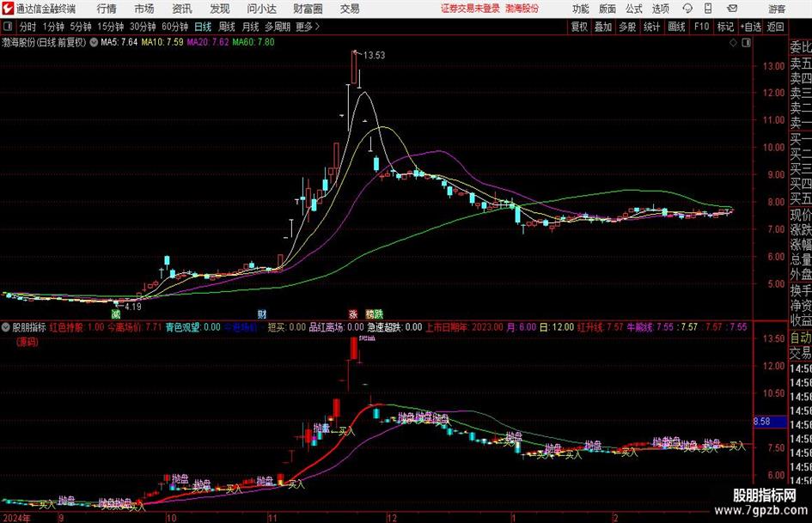Click the MA20: 7.62 value
Screen dimensions: 812x523
coord(208,42)
